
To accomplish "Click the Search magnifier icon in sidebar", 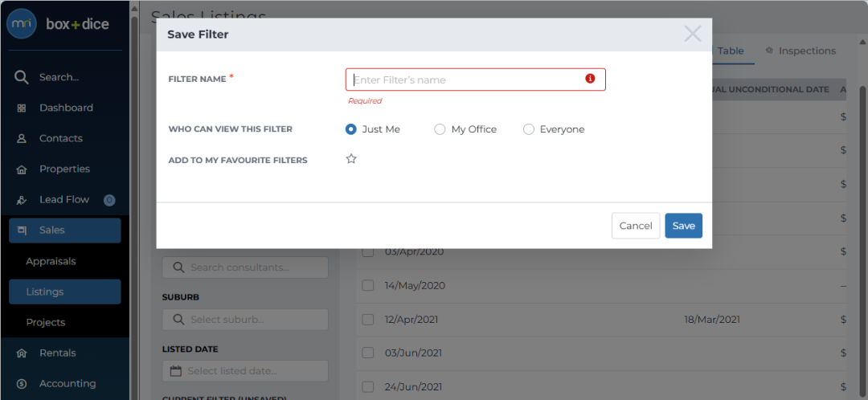I will 22,77.
